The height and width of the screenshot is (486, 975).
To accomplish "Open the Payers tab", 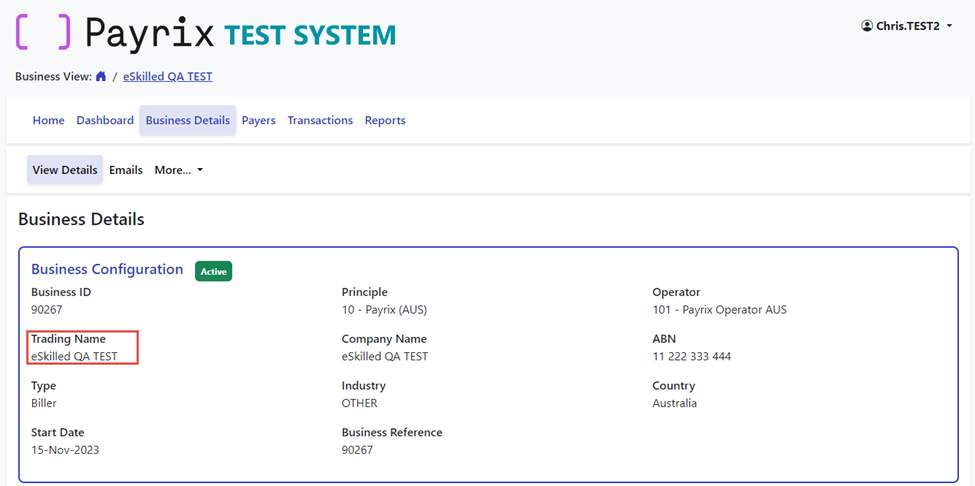I will click(259, 120).
